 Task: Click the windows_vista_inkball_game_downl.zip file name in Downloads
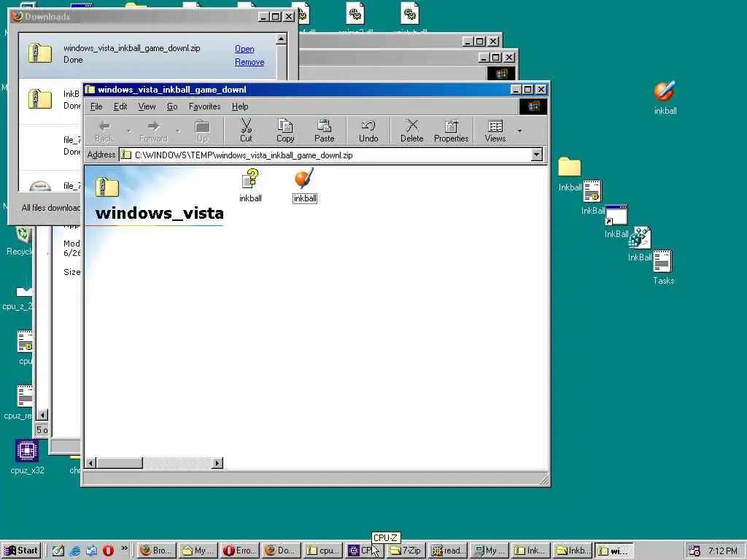point(131,48)
